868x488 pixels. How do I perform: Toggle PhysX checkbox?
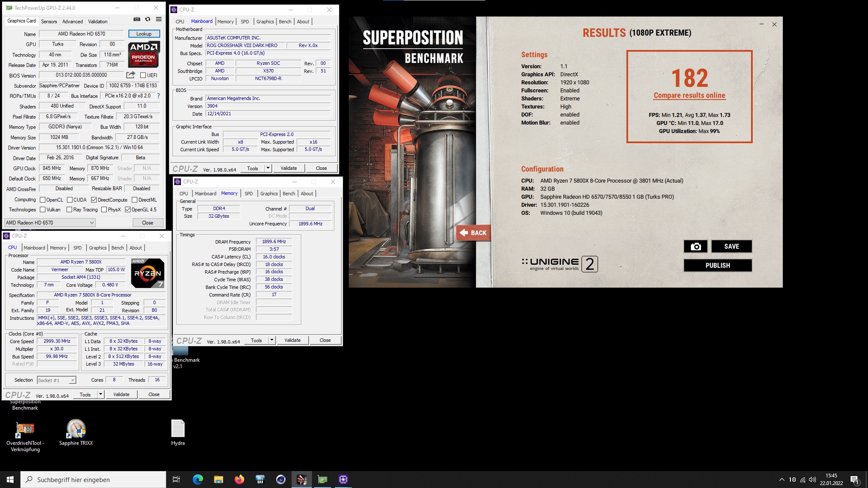104,210
